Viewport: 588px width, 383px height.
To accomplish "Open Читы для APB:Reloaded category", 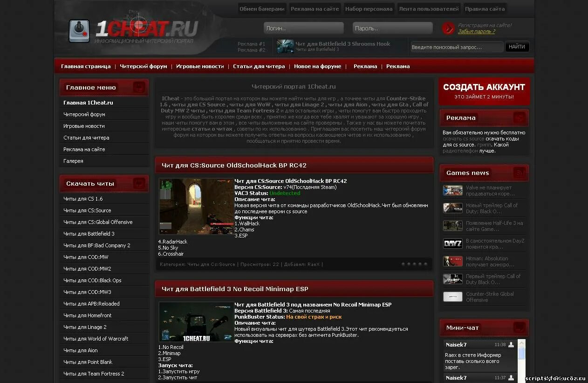I will (x=91, y=304).
